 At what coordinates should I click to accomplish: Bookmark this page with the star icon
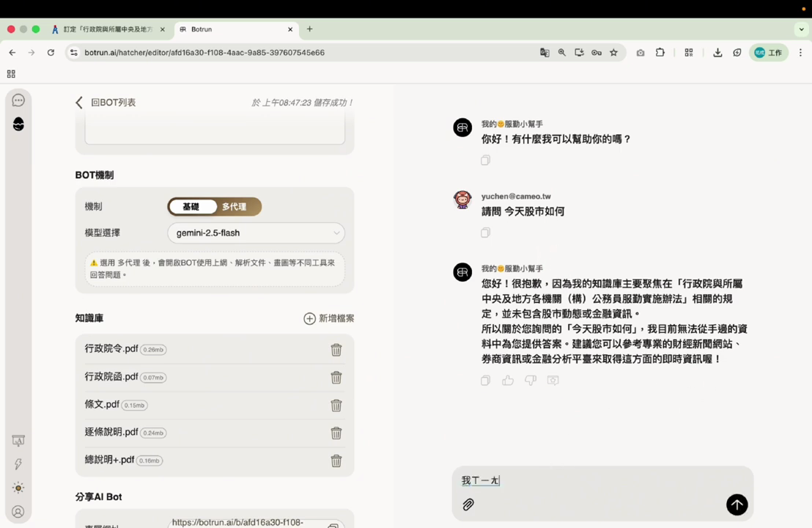coord(613,52)
